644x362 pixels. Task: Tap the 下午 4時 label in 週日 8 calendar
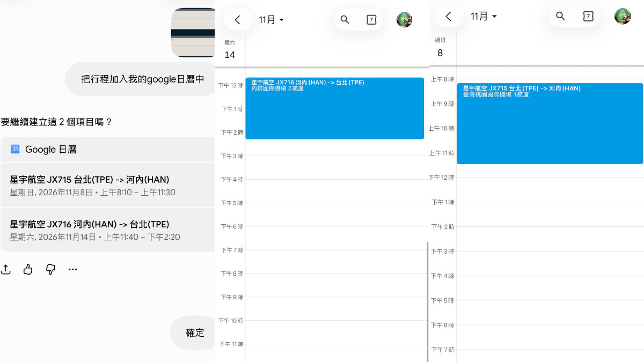click(x=443, y=276)
